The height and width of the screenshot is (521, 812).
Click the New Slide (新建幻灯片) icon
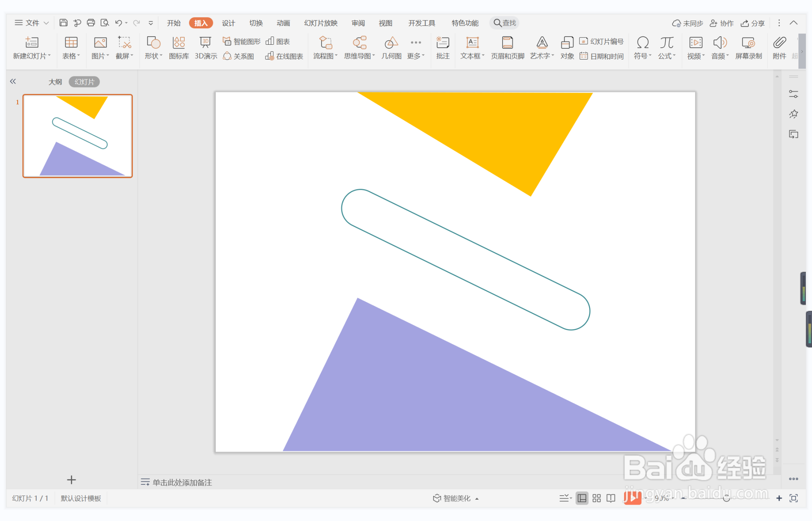(32, 42)
